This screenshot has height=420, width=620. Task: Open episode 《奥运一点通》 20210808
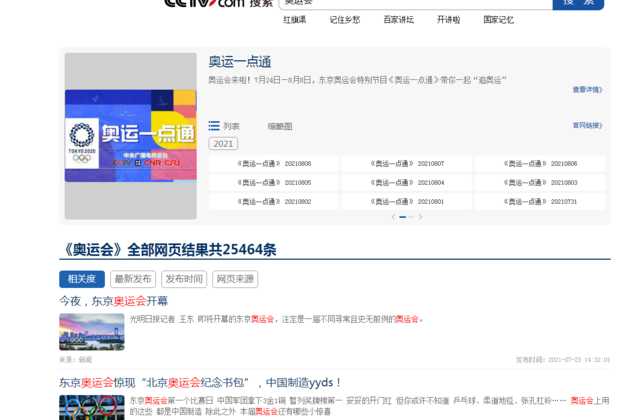point(274,163)
